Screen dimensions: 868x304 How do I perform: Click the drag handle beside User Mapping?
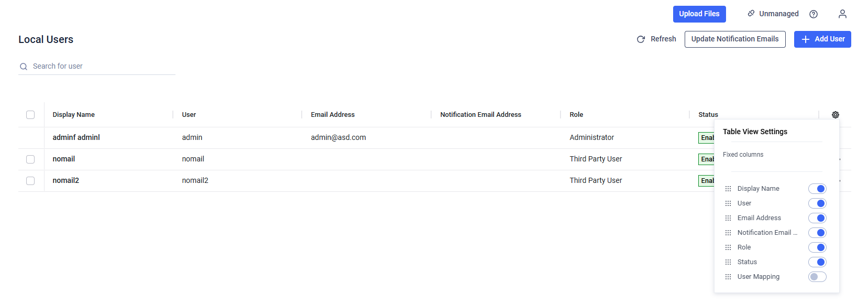tap(728, 276)
